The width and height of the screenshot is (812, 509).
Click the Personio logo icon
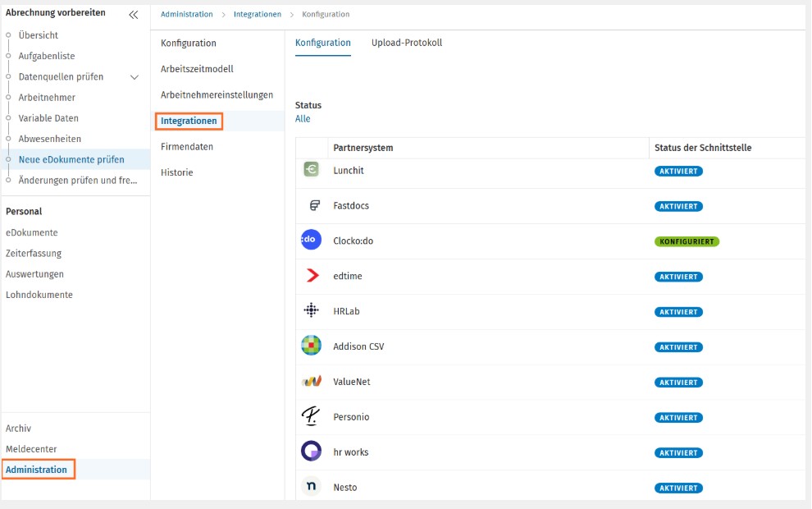[x=311, y=416]
